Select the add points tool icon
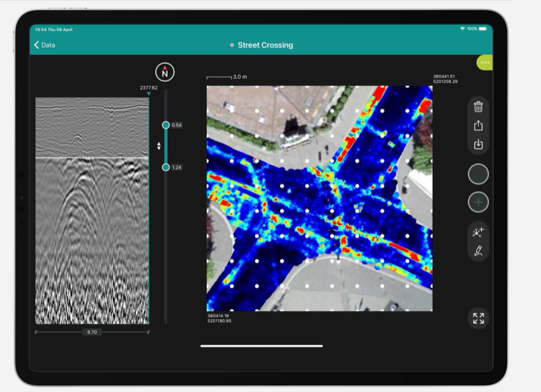This screenshot has width=541, height=392. click(478, 232)
